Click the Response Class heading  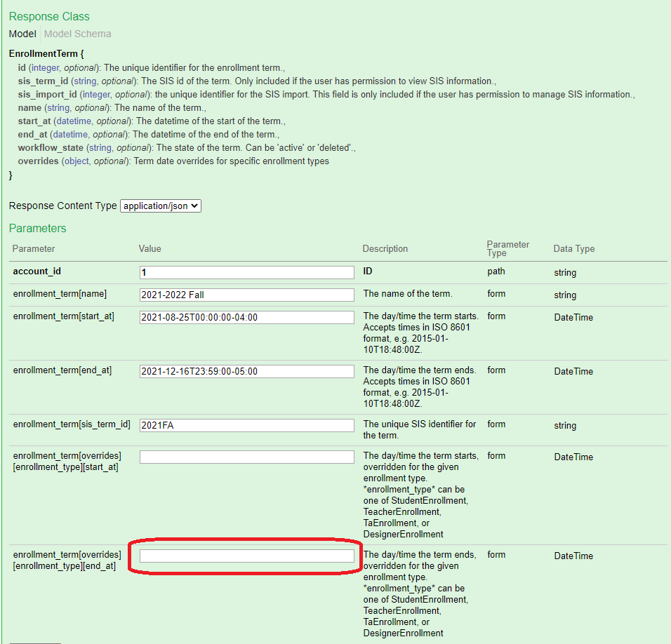(48, 16)
